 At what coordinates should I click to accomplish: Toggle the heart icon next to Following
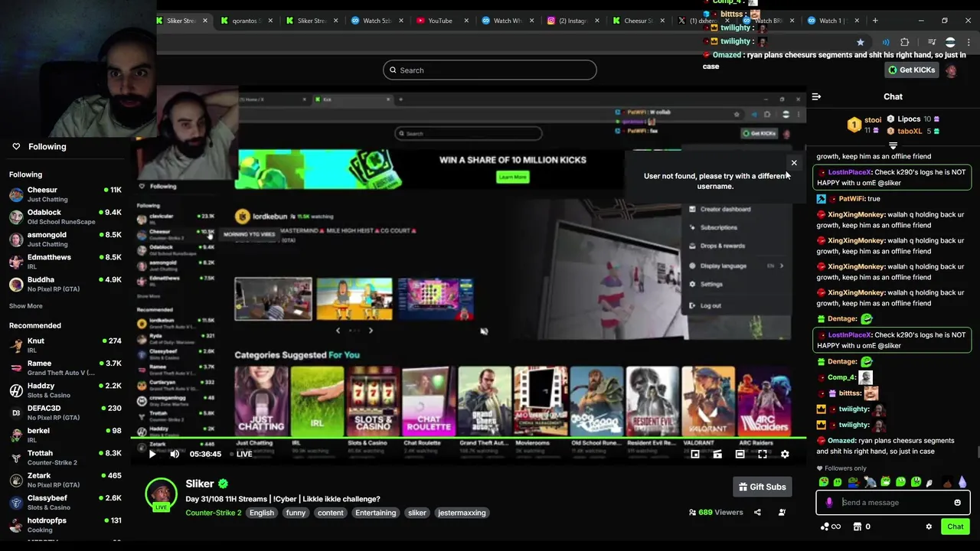[16, 146]
